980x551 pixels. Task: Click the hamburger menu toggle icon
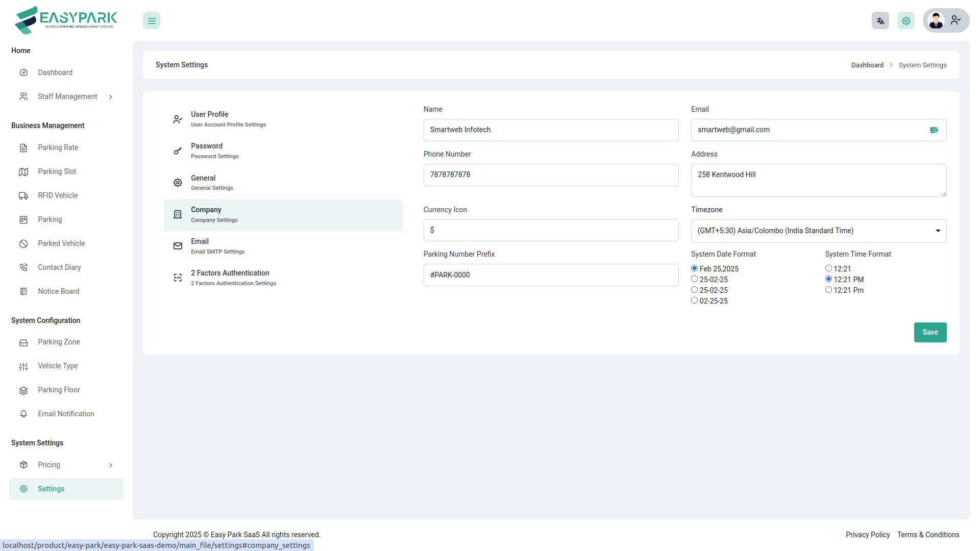[x=152, y=21]
